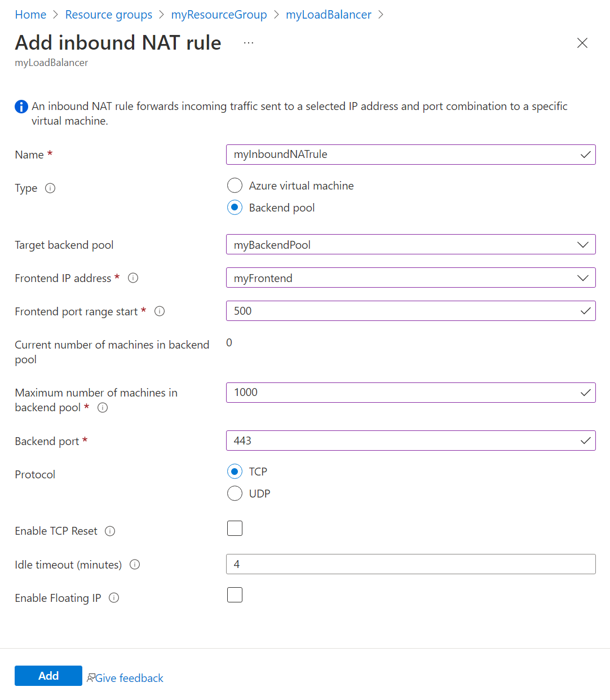Image resolution: width=610 pixels, height=700 pixels.
Task: Open myLoadBalancer from the breadcrumb
Action: (x=328, y=14)
